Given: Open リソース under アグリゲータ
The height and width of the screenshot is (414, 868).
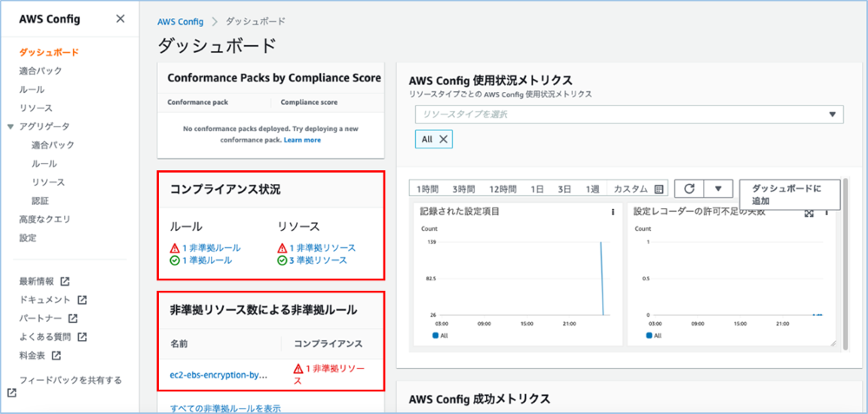Looking at the screenshot, I should [x=49, y=182].
